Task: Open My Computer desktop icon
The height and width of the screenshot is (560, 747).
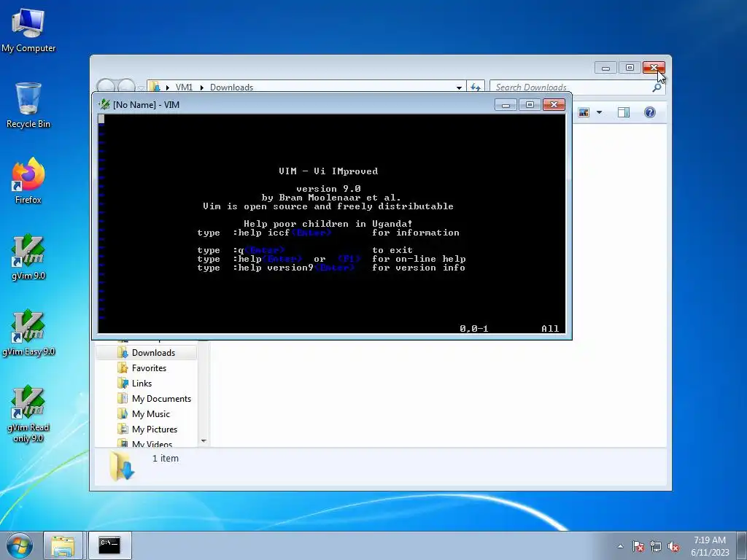Action: pos(28,29)
